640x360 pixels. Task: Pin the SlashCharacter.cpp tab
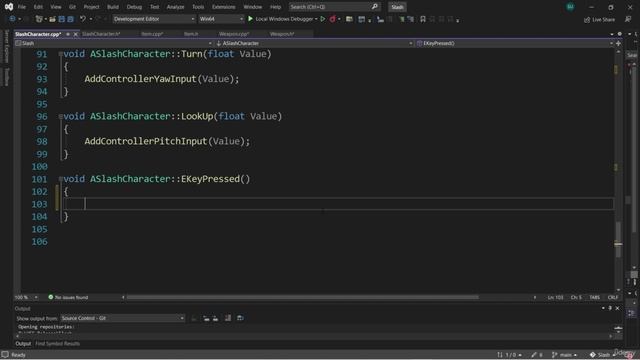tap(68, 34)
